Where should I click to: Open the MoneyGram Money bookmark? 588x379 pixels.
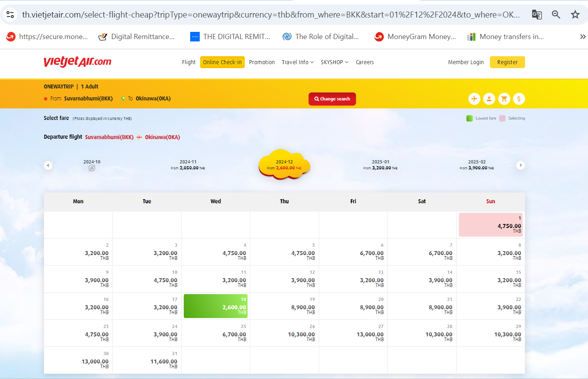coord(415,37)
